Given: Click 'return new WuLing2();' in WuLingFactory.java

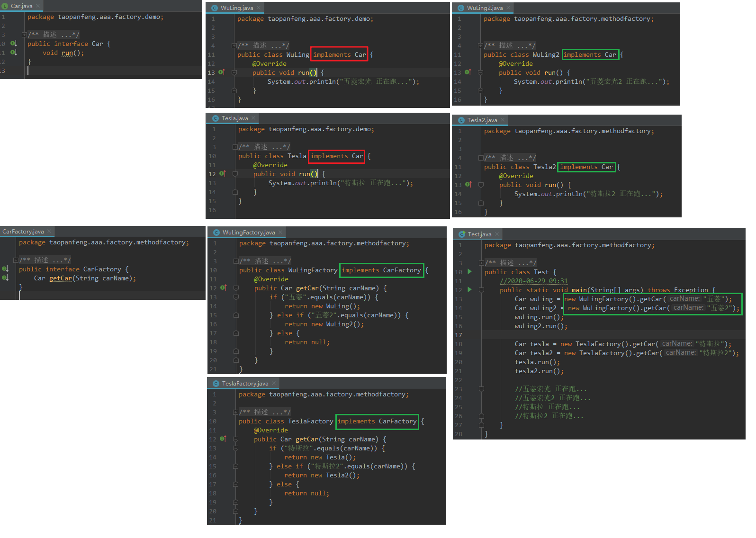Looking at the screenshot, I should [324, 324].
